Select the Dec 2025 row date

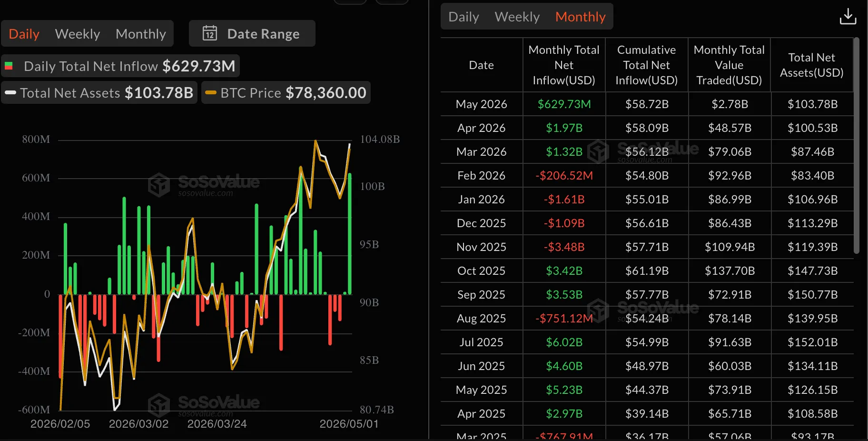pos(481,223)
